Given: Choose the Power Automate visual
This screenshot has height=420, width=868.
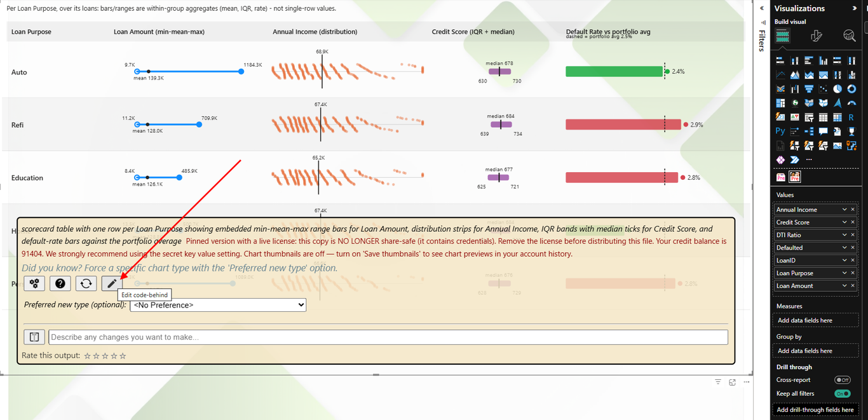Looking at the screenshot, I should click(795, 159).
